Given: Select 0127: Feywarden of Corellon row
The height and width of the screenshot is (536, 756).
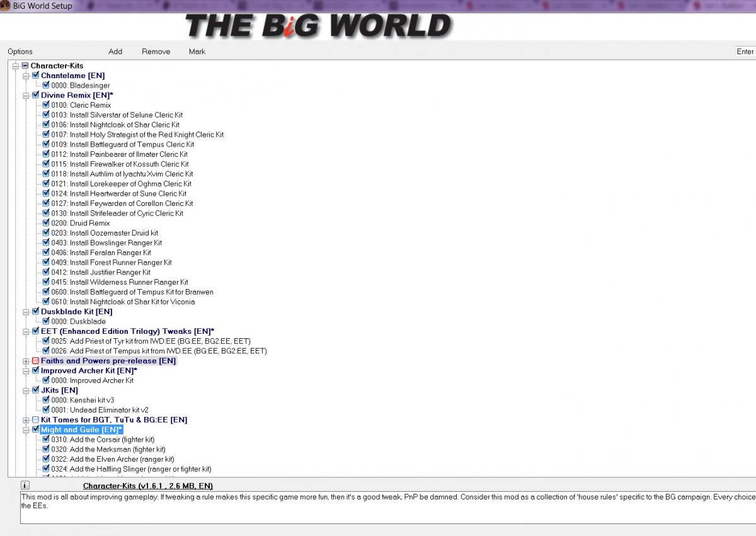Looking at the screenshot, I should (122, 203).
